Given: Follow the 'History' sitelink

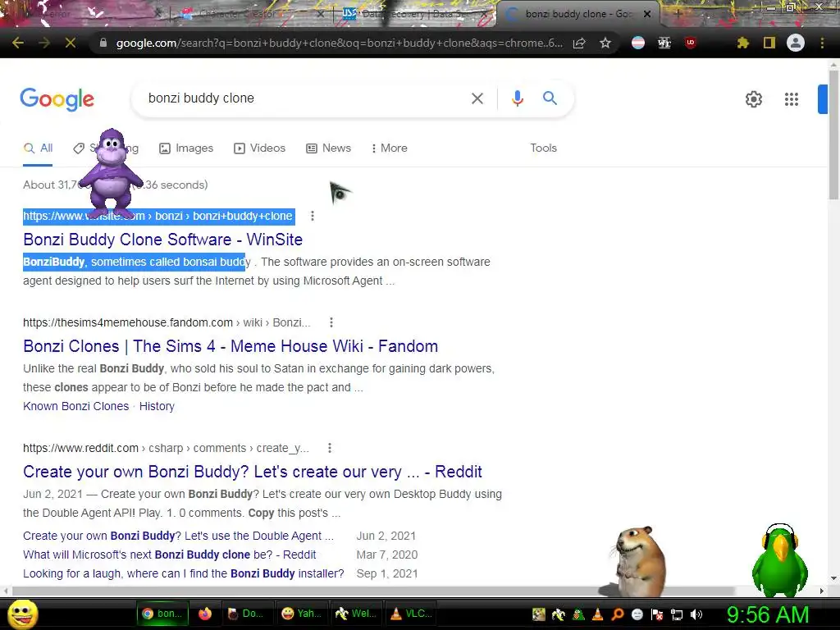Looking at the screenshot, I should pos(157,406).
